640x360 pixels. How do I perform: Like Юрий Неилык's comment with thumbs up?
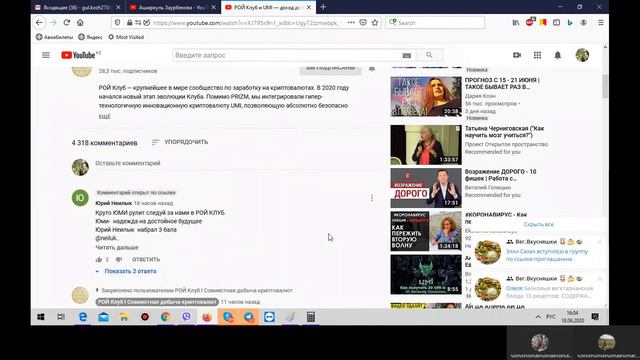pyautogui.click(x=99, y=260)
